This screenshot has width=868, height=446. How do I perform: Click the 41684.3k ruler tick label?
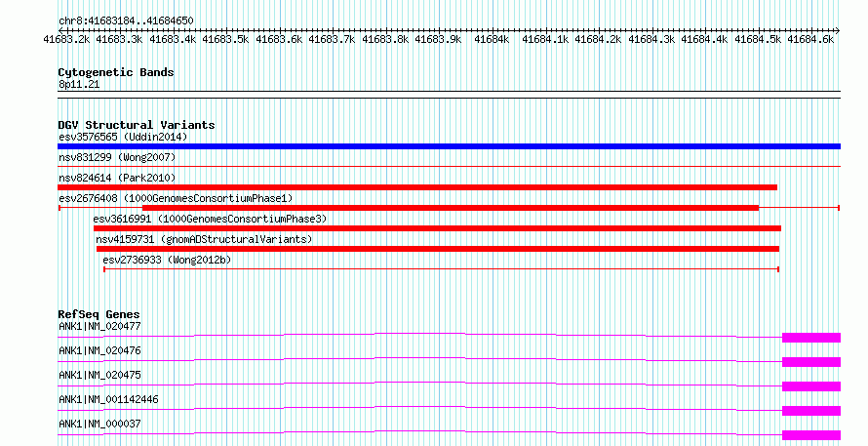pos(651,39)
